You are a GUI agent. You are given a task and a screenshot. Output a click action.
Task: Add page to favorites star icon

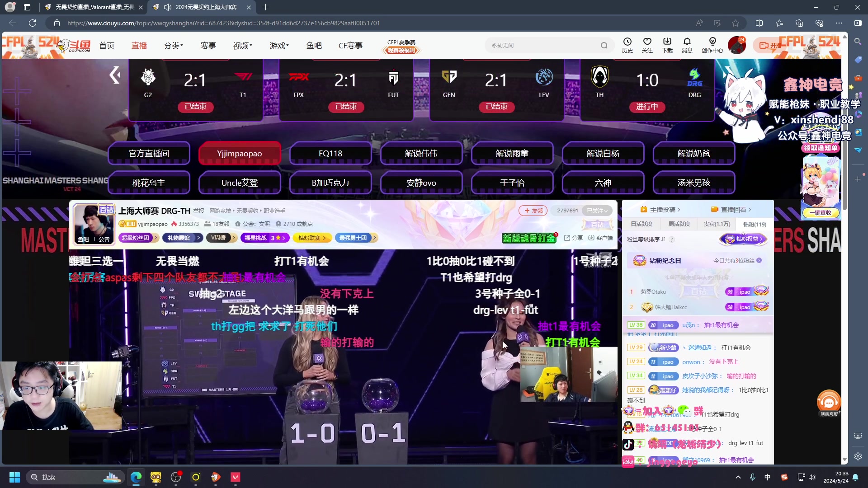(x=736, y=23)
